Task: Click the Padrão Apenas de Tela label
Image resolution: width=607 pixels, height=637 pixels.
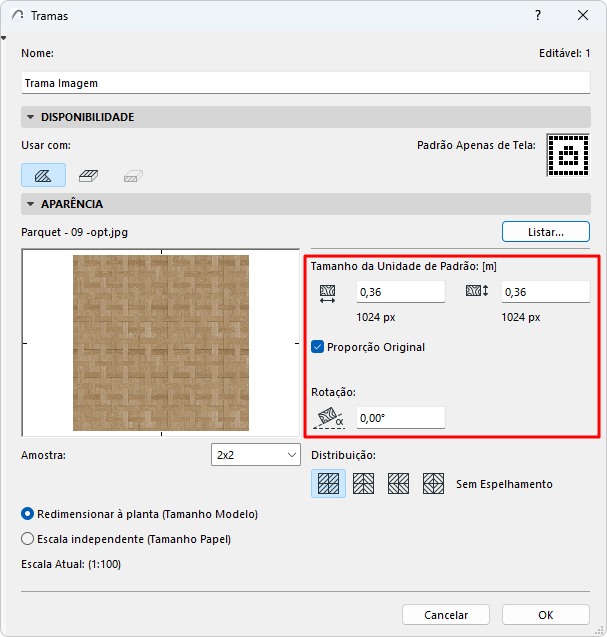Action: tap(476, 145)
